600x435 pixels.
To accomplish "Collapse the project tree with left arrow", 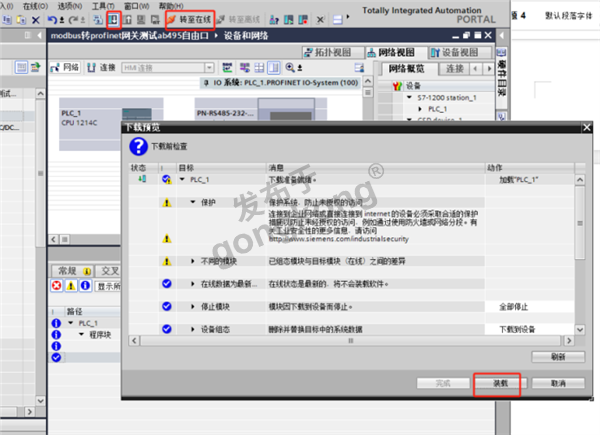I will tap(39, 36).
